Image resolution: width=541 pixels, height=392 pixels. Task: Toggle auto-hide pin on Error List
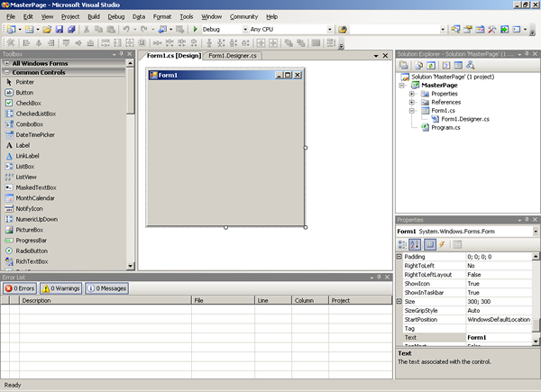pos(379,277)
